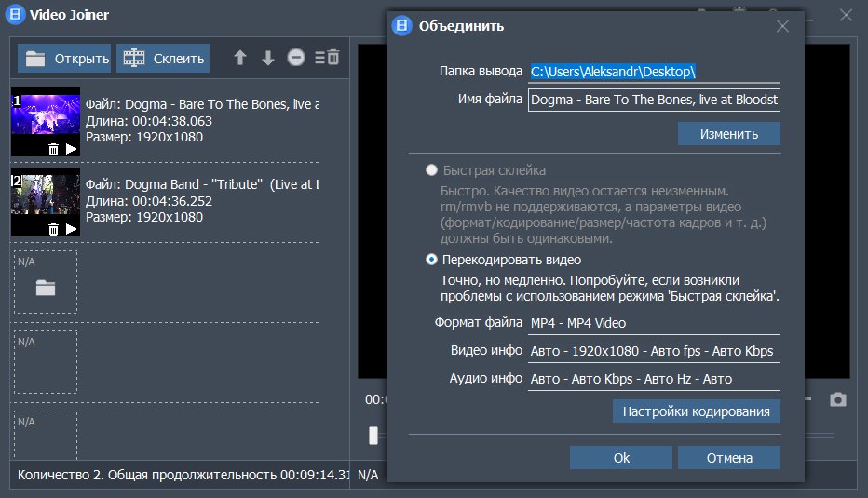Open the Формат файла dropdown

[654, 323]
